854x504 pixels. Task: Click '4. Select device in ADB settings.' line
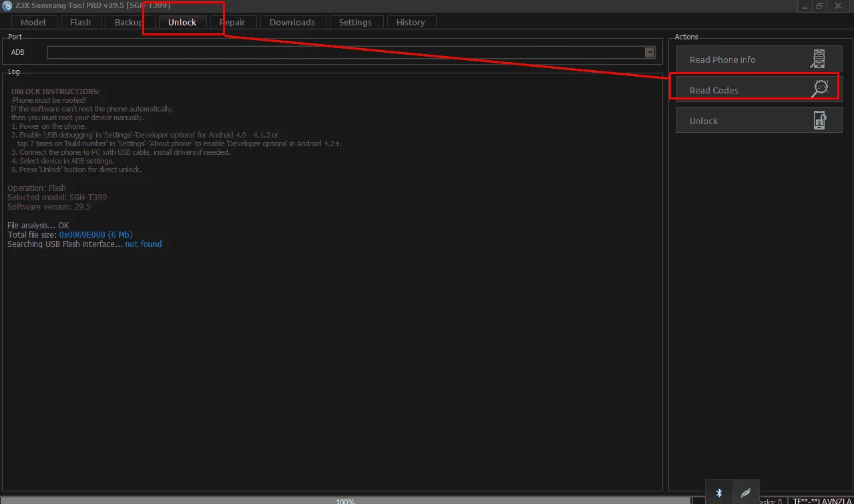pyautogui.click(x=63, y=161)
